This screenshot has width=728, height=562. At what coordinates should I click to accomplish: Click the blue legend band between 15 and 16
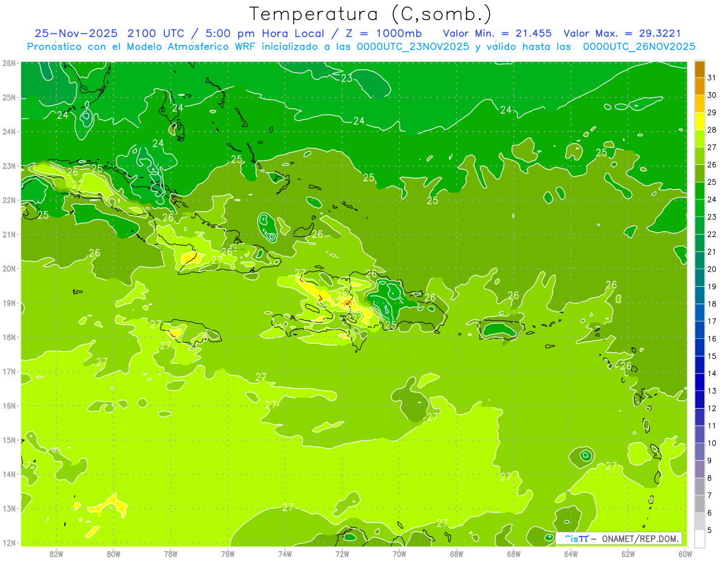699,347
